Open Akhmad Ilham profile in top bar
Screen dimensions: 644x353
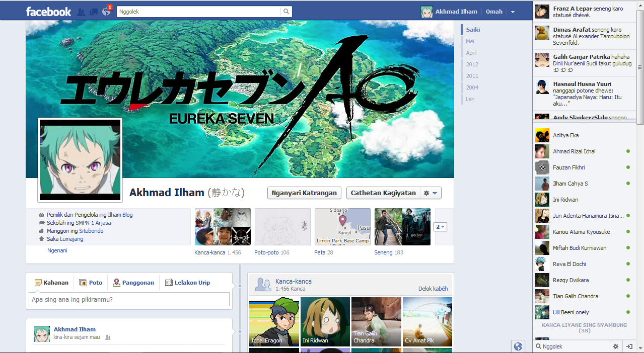(449, 12)
